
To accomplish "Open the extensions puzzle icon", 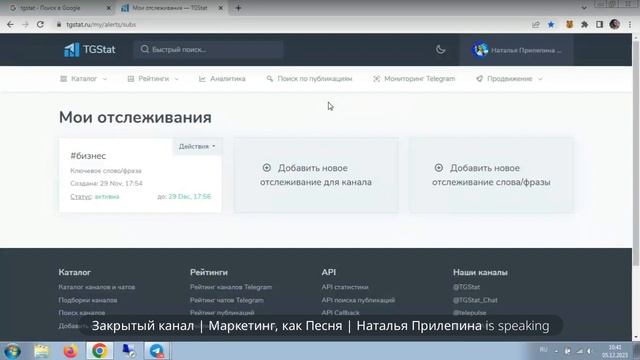I will 584,24.
